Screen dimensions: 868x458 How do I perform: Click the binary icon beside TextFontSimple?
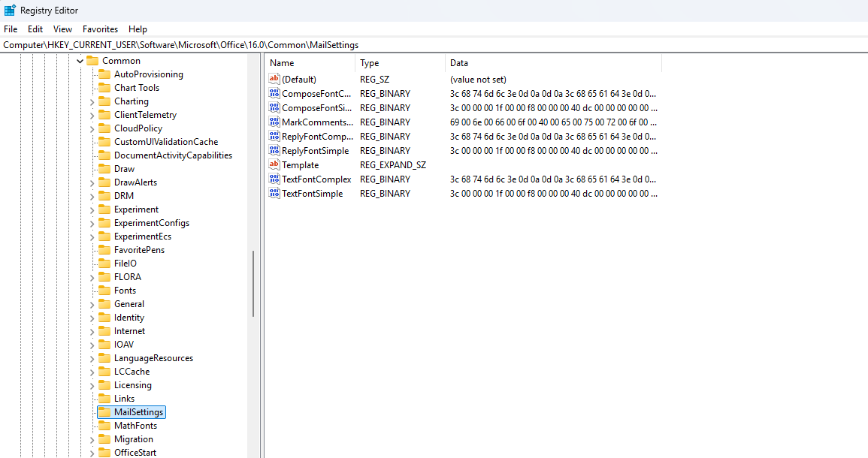pyautogui.click(x=274, y=194)
